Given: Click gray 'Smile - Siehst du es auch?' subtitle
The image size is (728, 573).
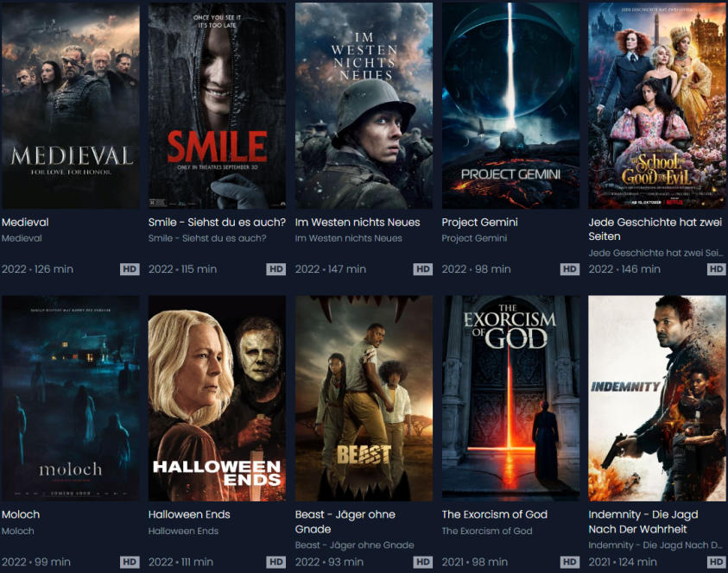Looking at the screenshot, I should click(x=207, y=238).
